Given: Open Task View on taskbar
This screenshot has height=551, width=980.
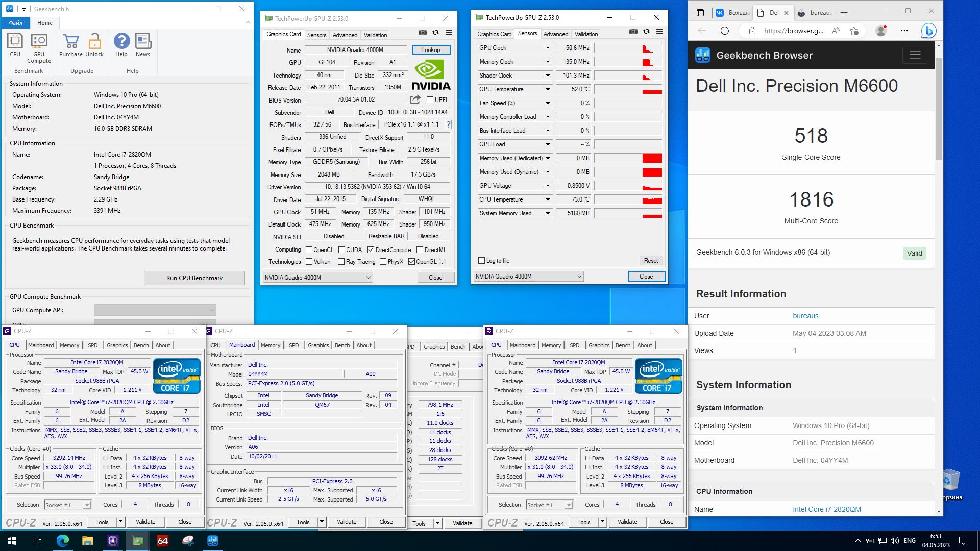Looking at the screenshot, I should coord(37,541).
